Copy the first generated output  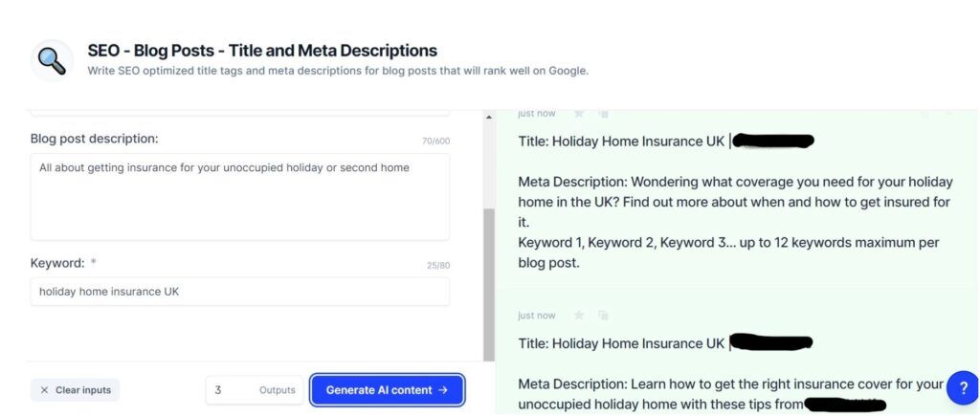pyautogui.click(x=603, y=113)
